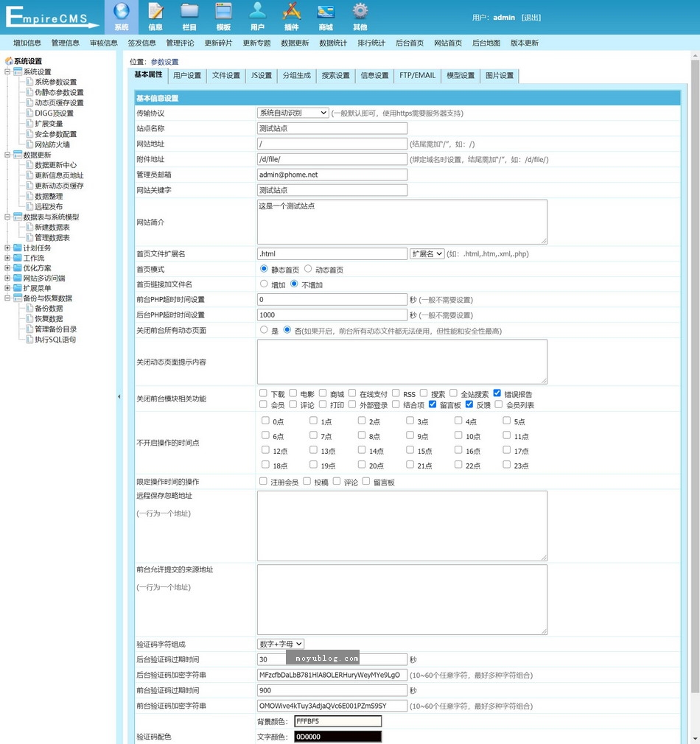This screenshot has width=700, height=744.
Task: Open the 商城 card icon in top navigation
Action: [x=326, y=11]
